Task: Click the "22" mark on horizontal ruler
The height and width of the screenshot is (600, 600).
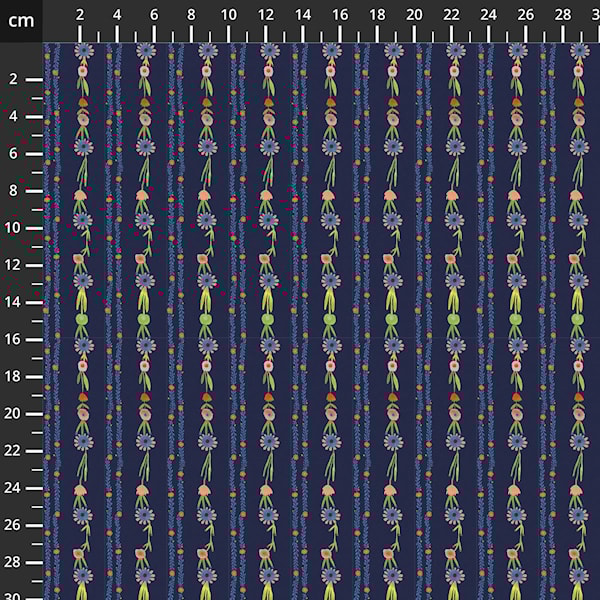Action: 451,15
